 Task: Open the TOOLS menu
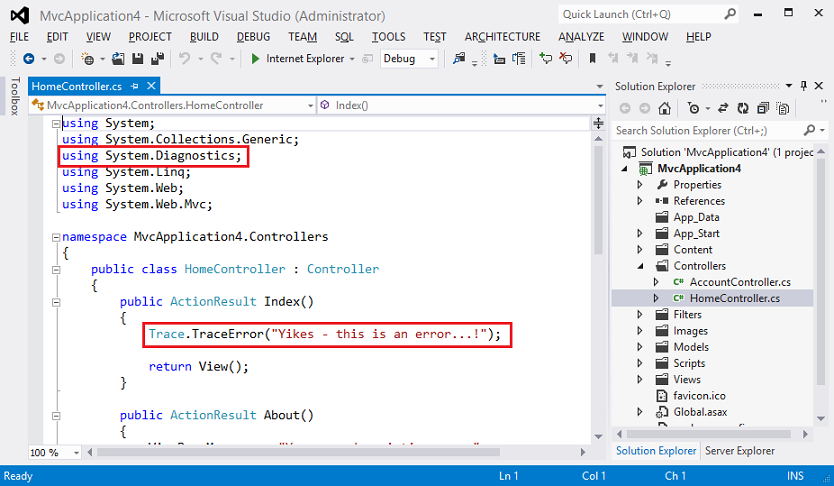[x=388, y=37]
